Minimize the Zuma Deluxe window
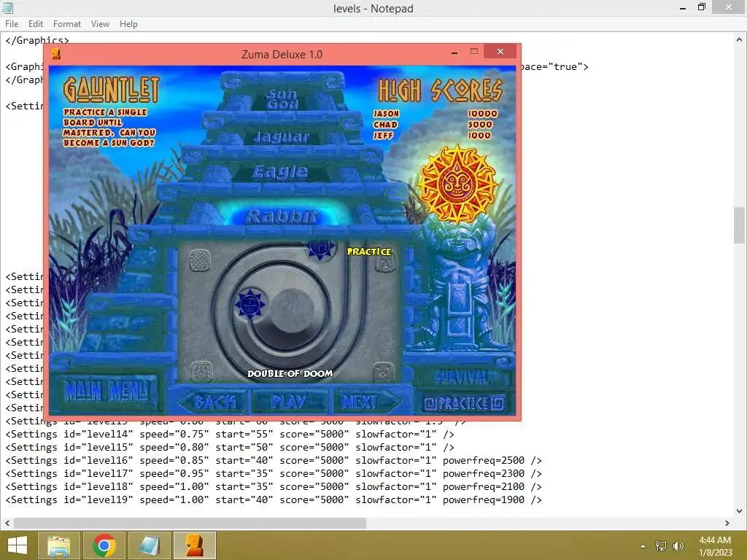Image resolution: width=747 pixels, height=560 pixels. (454, 52)
